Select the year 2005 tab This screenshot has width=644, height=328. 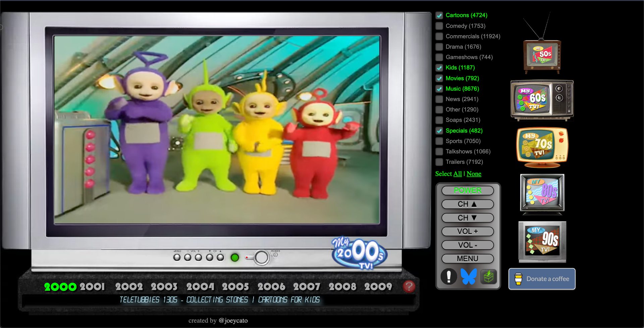click(235, 286)
